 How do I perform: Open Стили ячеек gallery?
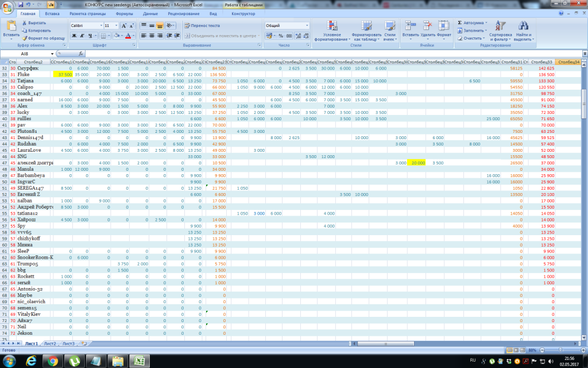tap(390, 31)
